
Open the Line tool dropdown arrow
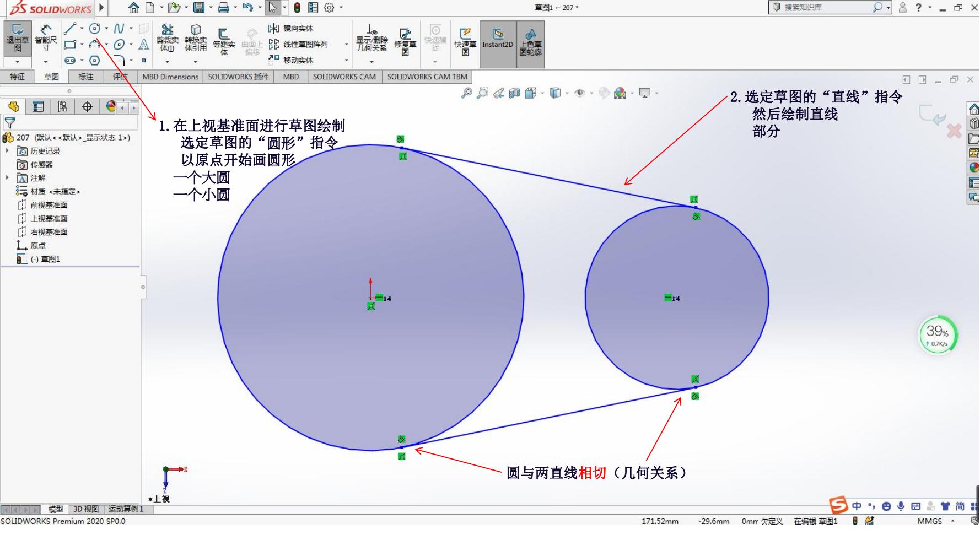pos(82,29)
